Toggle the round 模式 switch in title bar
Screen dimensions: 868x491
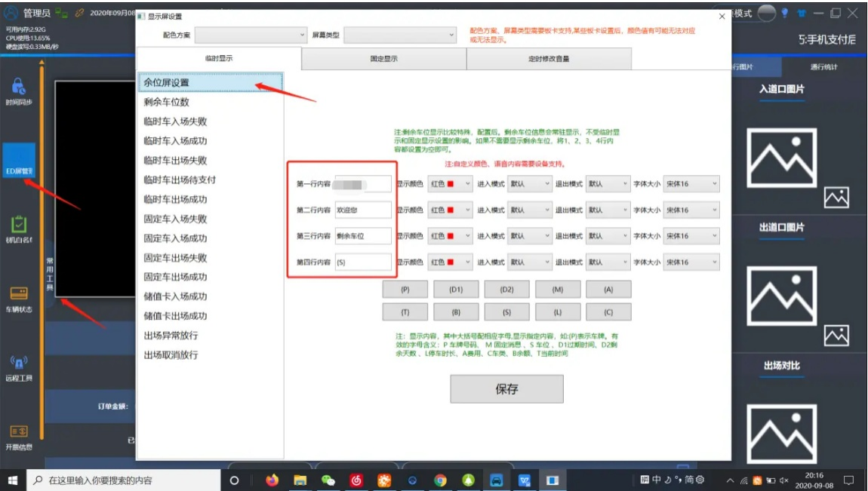tap(766, 13)
